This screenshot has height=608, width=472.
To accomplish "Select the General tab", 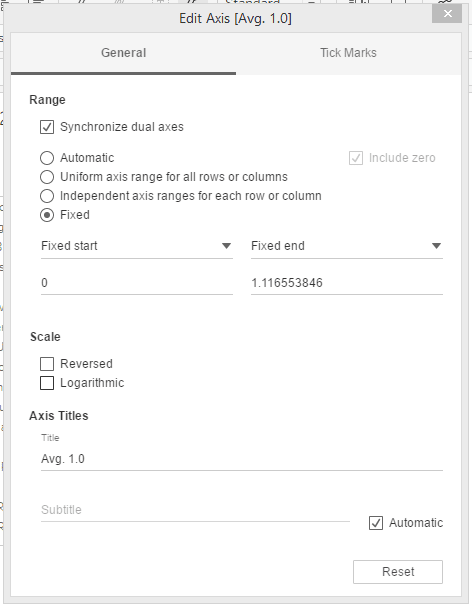I will (x=123, y=53).
